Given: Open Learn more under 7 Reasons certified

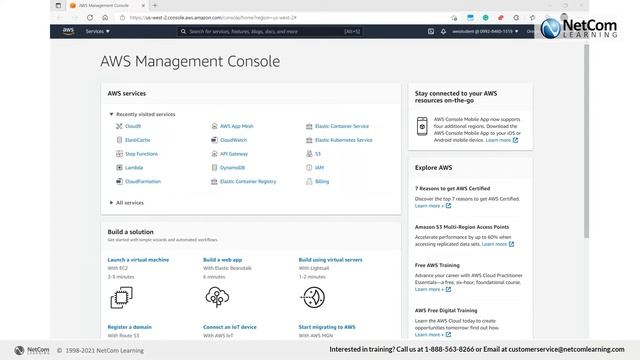Looking at the screenshot, I should [x=433, y=206].
